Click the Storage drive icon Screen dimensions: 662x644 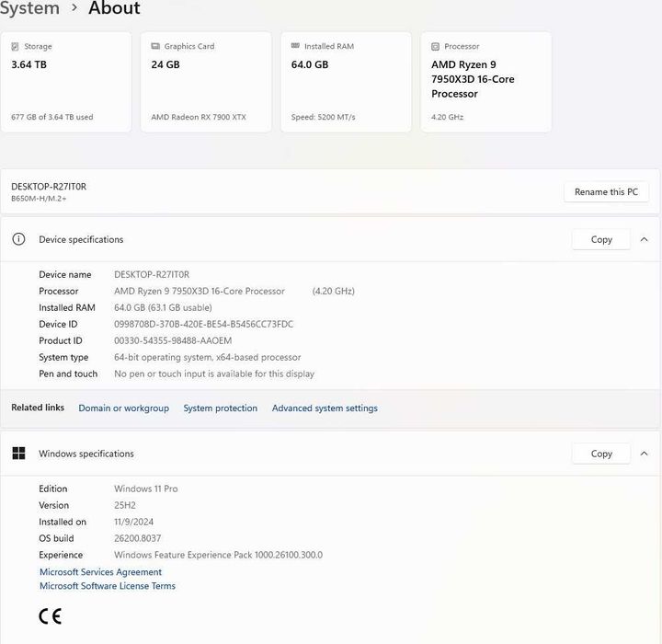click(x=16, y=46)
